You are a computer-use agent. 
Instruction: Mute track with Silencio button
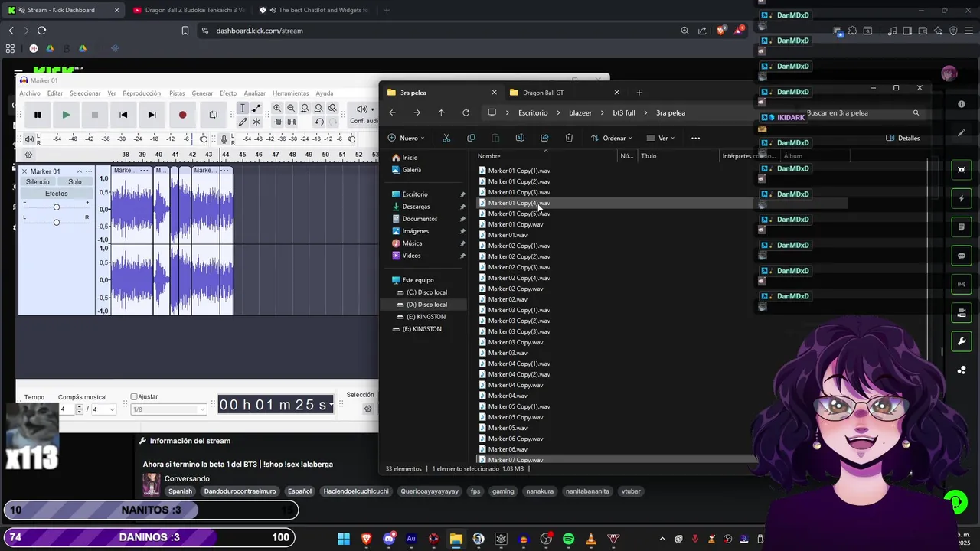coord(38,182)
